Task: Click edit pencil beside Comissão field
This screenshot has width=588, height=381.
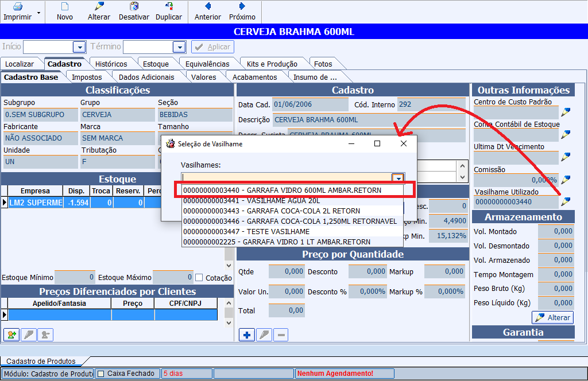Action: [566, 180]
